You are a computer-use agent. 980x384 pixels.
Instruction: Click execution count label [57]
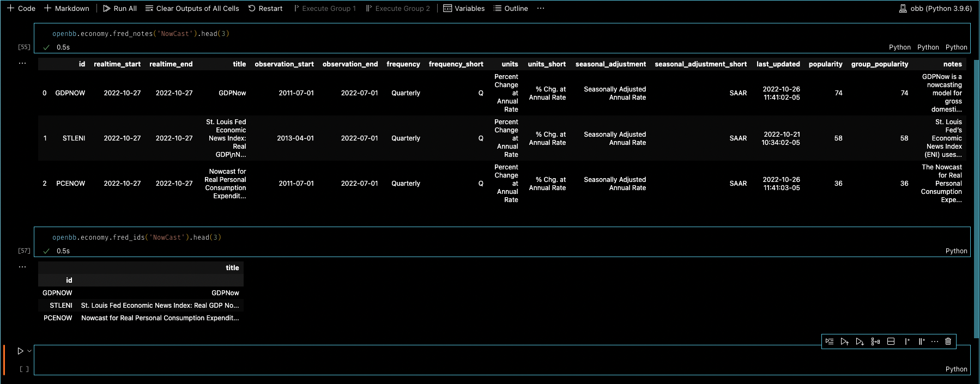point(24,251)
